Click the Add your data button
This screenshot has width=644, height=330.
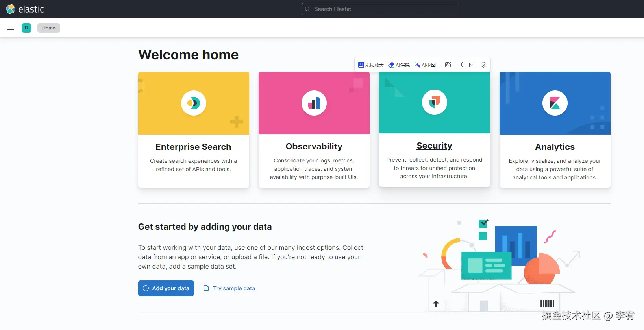[x=166, y=288]
